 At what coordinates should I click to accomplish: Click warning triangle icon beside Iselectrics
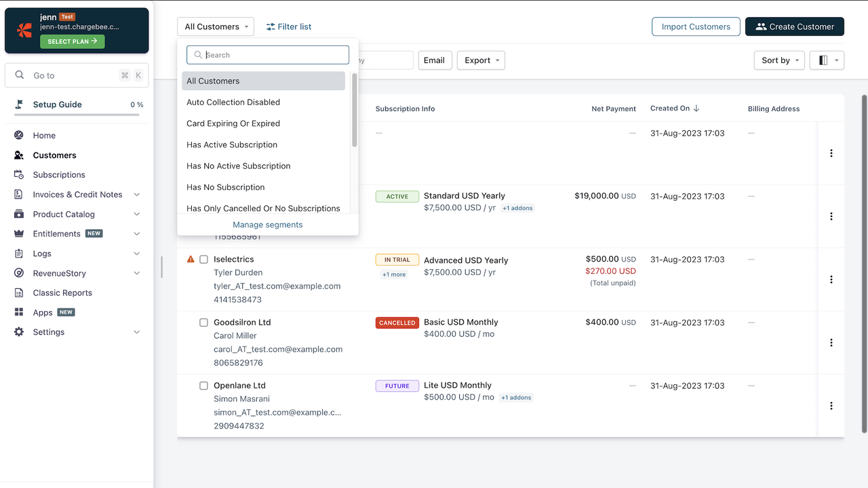tap(191, 260)
